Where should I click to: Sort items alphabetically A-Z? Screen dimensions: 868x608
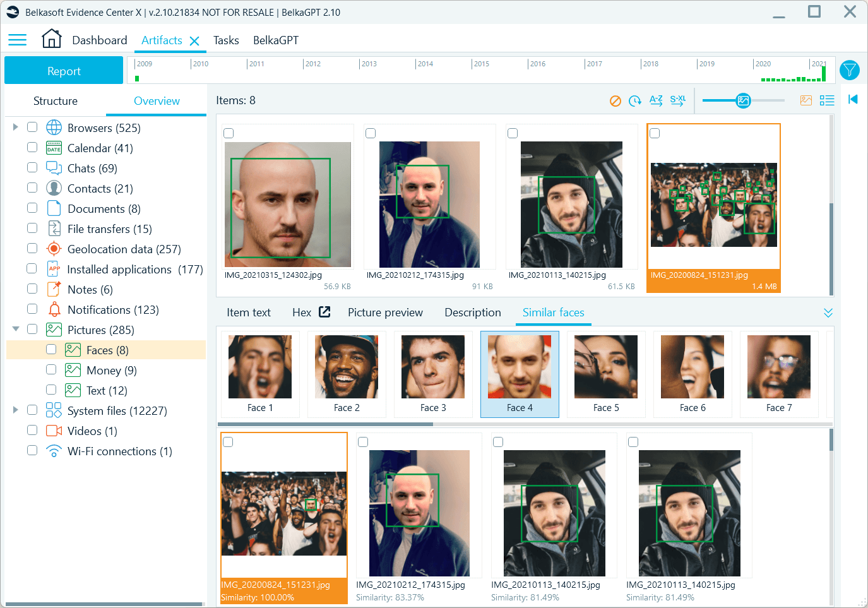click(656, 100)
